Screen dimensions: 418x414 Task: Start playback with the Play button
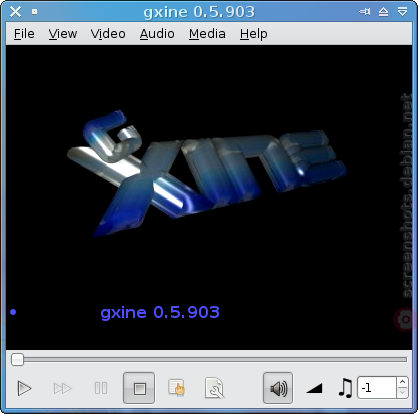[24, 388]
